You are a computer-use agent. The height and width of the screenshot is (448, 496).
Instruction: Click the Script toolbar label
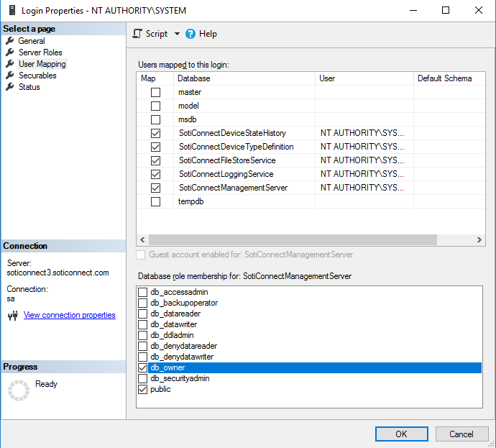point(157,34)
